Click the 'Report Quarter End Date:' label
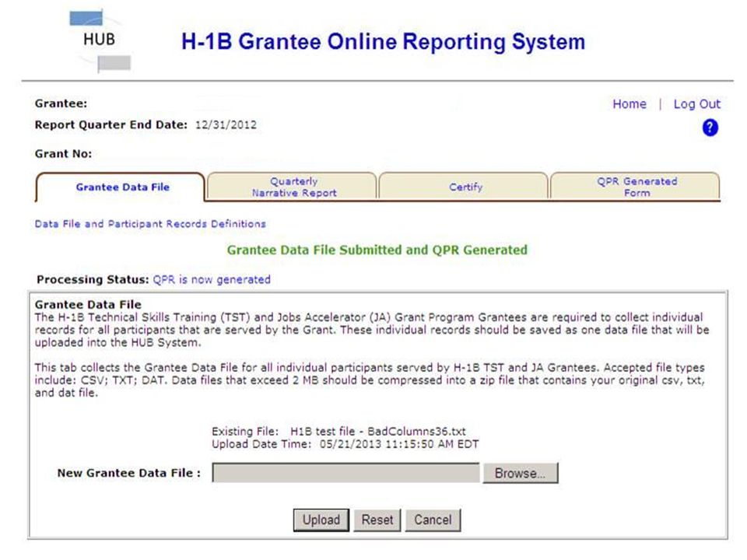 coord(111,124)
